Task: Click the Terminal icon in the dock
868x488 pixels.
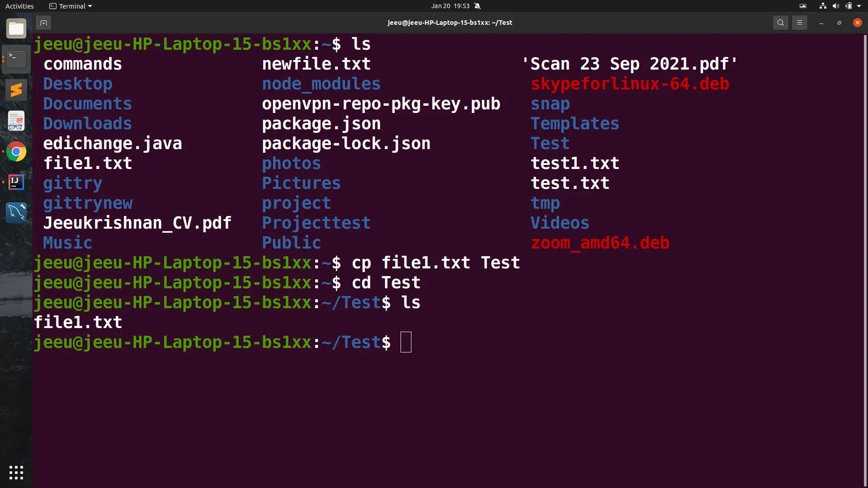Action: 16,59
